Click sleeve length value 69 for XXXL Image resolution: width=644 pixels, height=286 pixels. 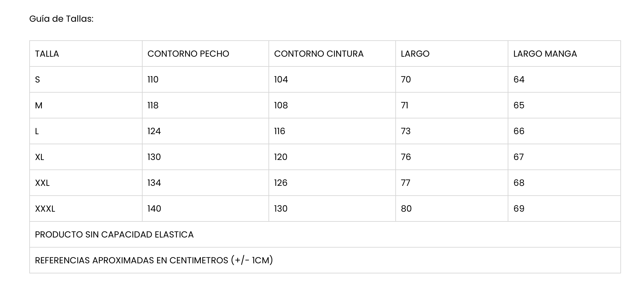(519, 209)
